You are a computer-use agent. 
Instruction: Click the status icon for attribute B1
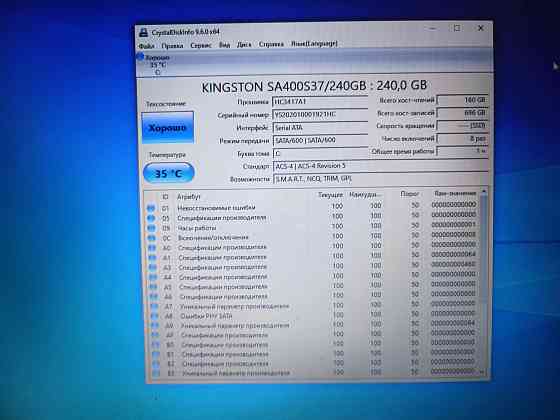pos(156,354)
